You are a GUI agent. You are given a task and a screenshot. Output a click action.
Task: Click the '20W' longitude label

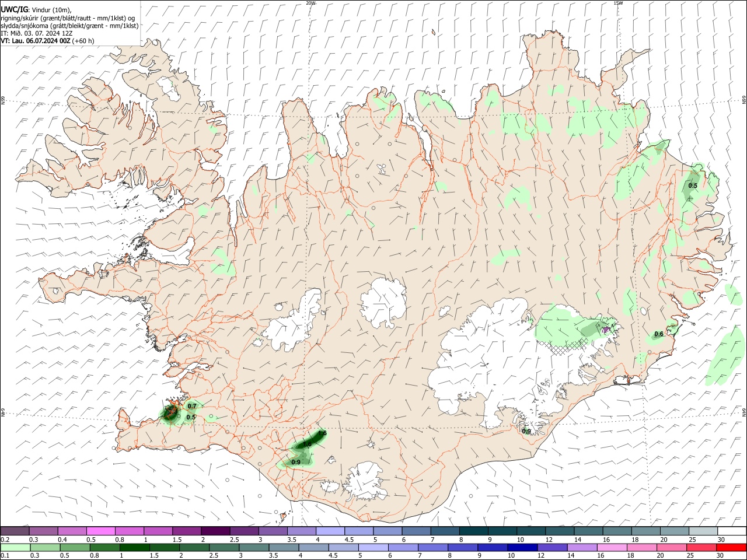point(310,3)
